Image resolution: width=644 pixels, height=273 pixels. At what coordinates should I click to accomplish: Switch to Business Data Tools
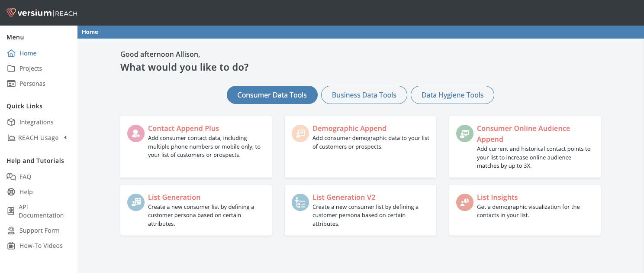[364, 94]
